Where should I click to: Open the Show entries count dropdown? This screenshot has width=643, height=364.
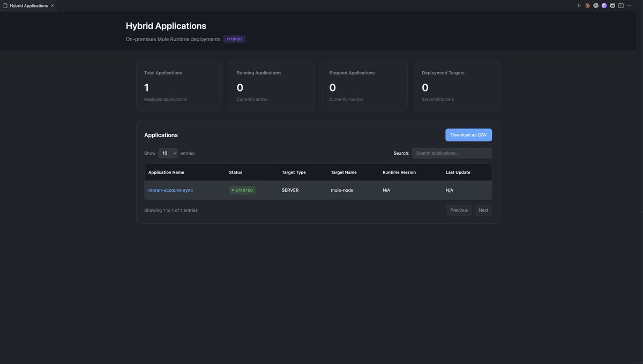click(168, 153)
